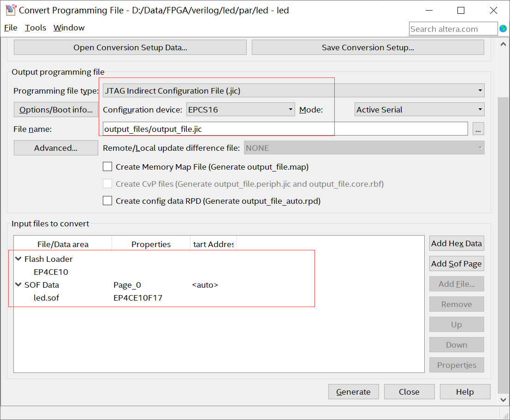Screen dimensions: 510x420
Task: Enable Create Memory Map File checkbox
Action: pyautogui.click(x=107, y=167)
